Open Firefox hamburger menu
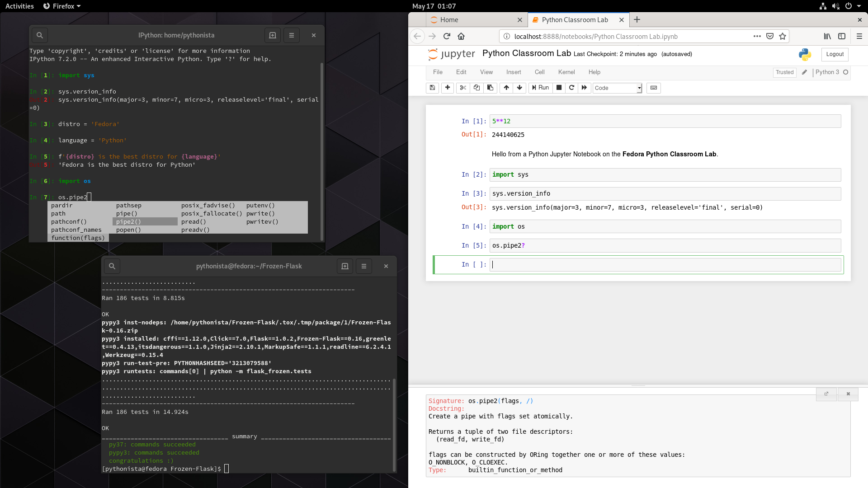Image resolution: width=868 pixels, height=488 pixels. (859, 36)
